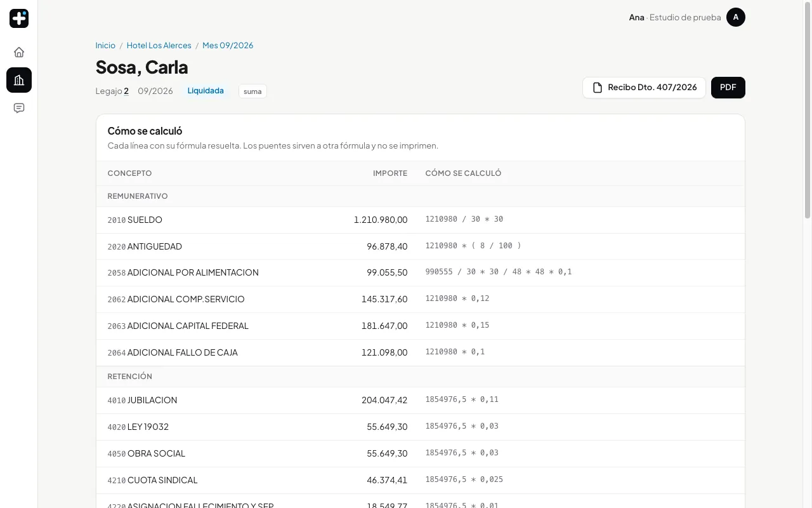Select ADICIONAL POR ALIMENTACION row

421,272
